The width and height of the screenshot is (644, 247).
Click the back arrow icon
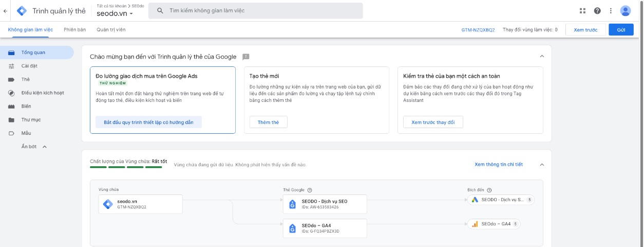click(x=5, y=11)
